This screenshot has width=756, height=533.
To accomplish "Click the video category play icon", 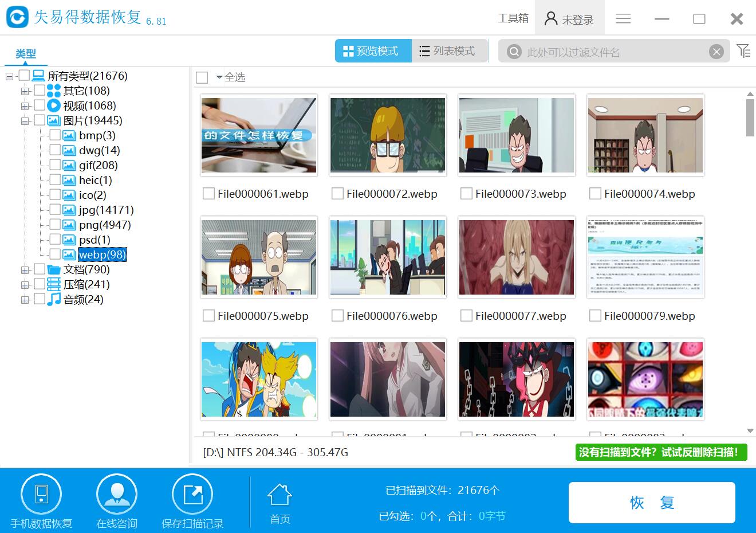I will point(54,105).
